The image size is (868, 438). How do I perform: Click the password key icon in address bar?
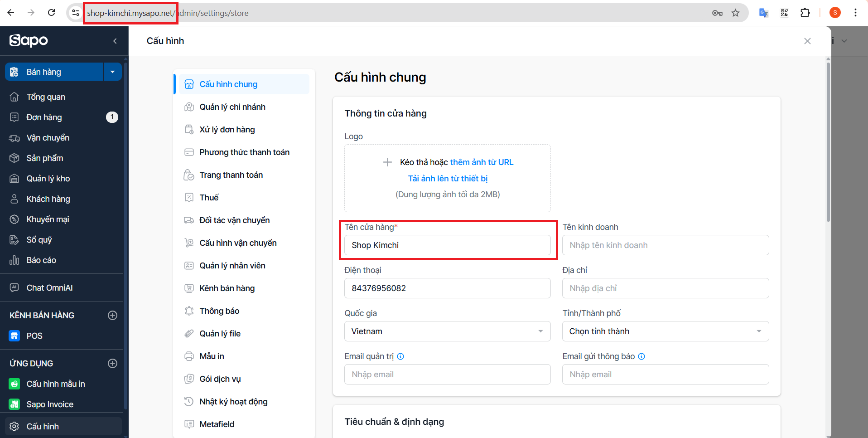click(717, 13)
